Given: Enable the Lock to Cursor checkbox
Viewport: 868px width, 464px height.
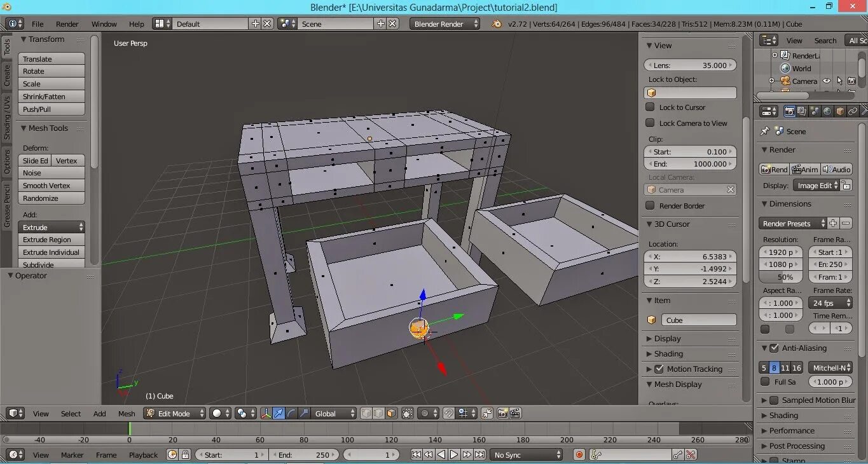Looking at the screenshot, I should (650, 107).
